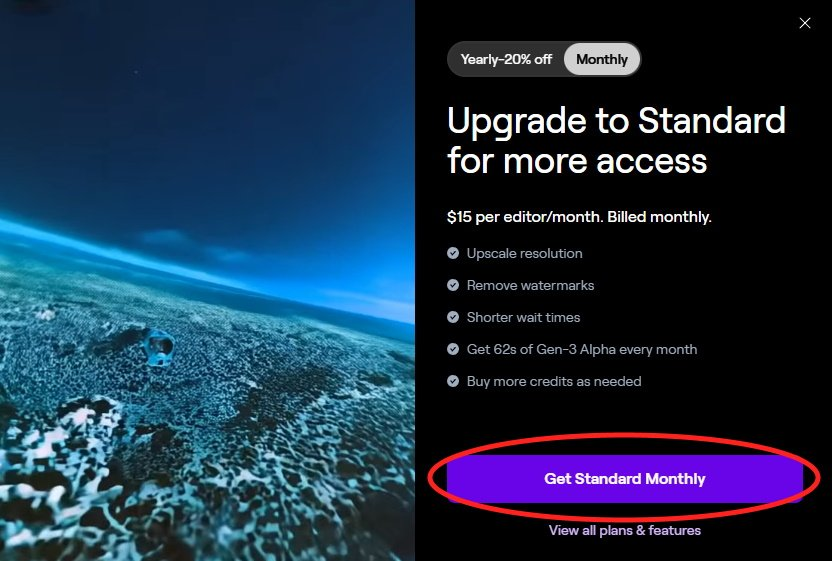Click the checkmark icon beside Get 62s of Gen-3 Alpha
The height and width of the screenshot is (561, 832).
[x=453, y=349]
